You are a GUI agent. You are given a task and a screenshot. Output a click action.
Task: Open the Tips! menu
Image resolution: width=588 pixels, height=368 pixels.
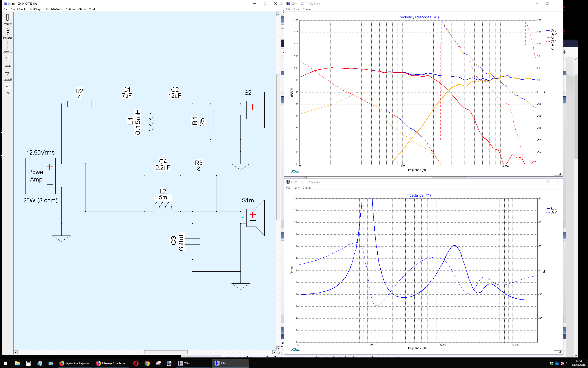[92, 9]
